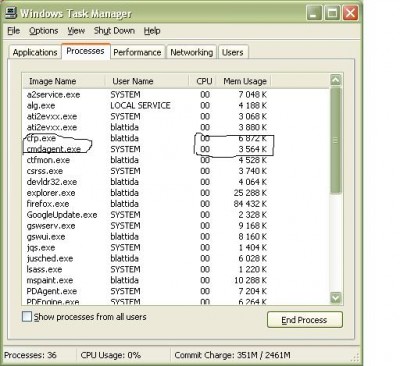Click the 25 288 K memory value
The width and height of the screenshot is (400, 366).
click(250, 193)
